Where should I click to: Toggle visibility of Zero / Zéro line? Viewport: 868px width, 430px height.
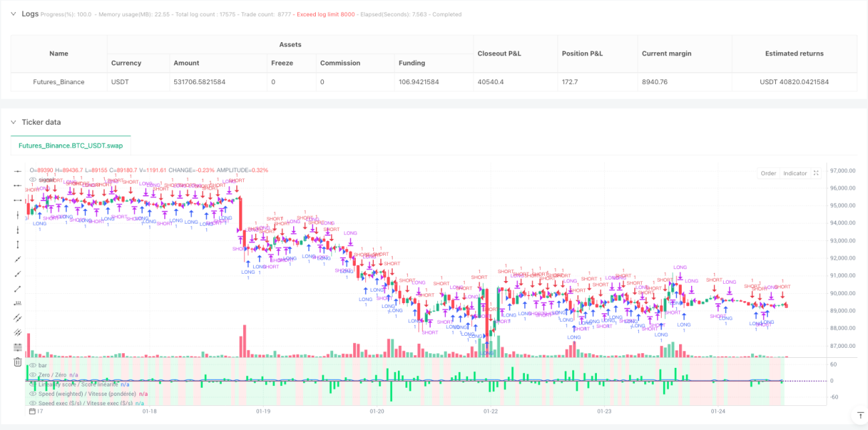[x=32, y=375]
